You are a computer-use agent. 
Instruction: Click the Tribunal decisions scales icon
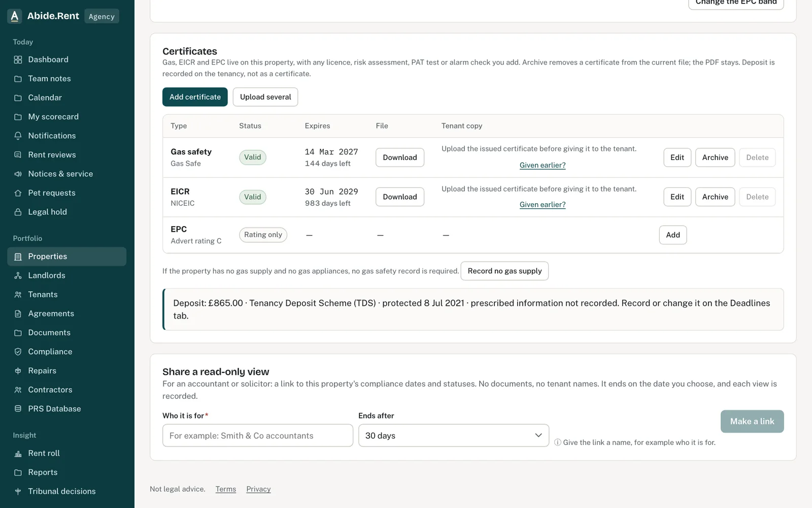[18, 491]
